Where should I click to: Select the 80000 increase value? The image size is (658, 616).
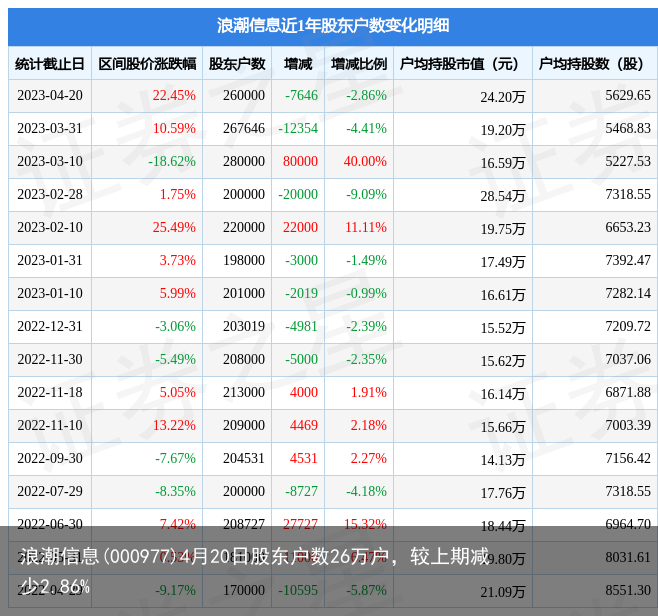click(300, 161)
